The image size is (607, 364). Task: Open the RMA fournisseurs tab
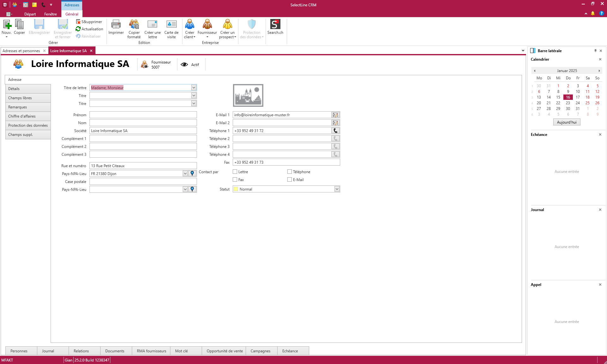coord(151,351)
